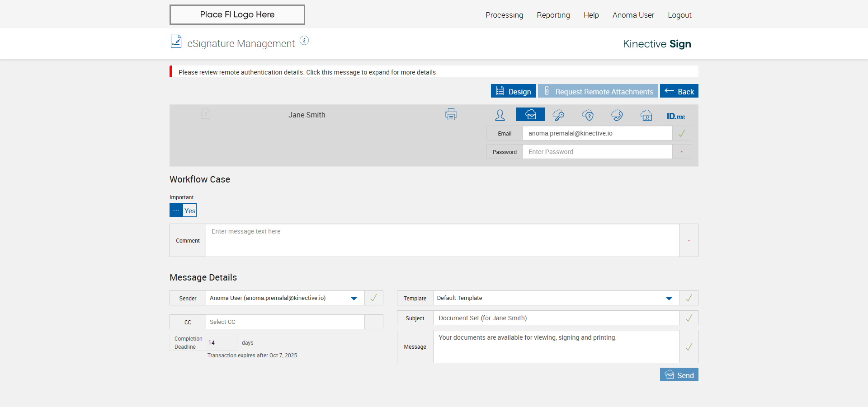
Task: Choose the cloud shield question authentication icon
Action: pos(588,115)
